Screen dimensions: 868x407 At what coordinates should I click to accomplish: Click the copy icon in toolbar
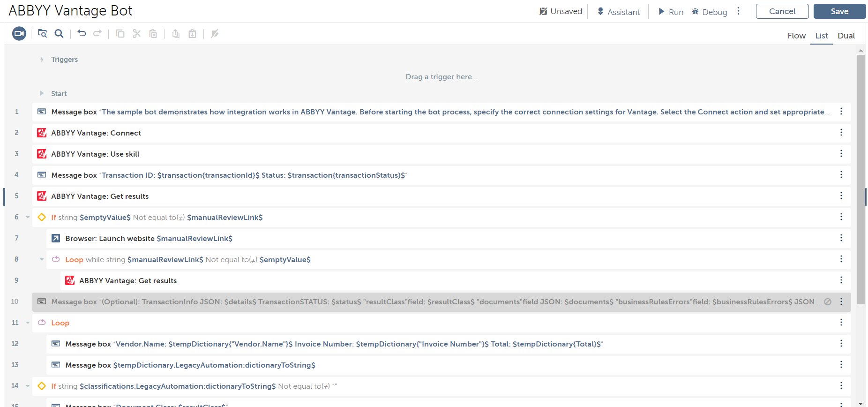coord(120,34)
